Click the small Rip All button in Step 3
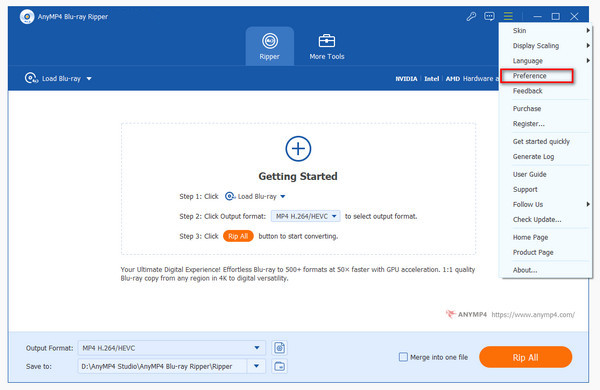The height and width of the screenshot is (390, 600). coord(238,236)
